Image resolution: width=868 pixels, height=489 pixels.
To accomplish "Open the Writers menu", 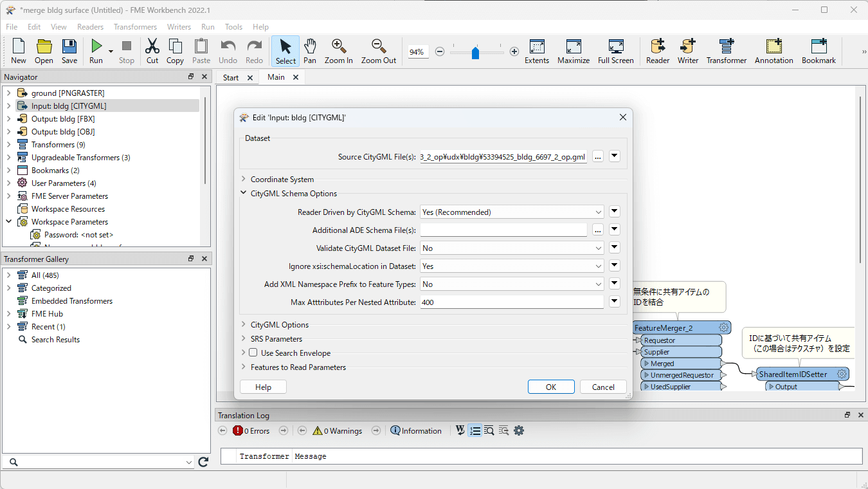I will (179, 27).
